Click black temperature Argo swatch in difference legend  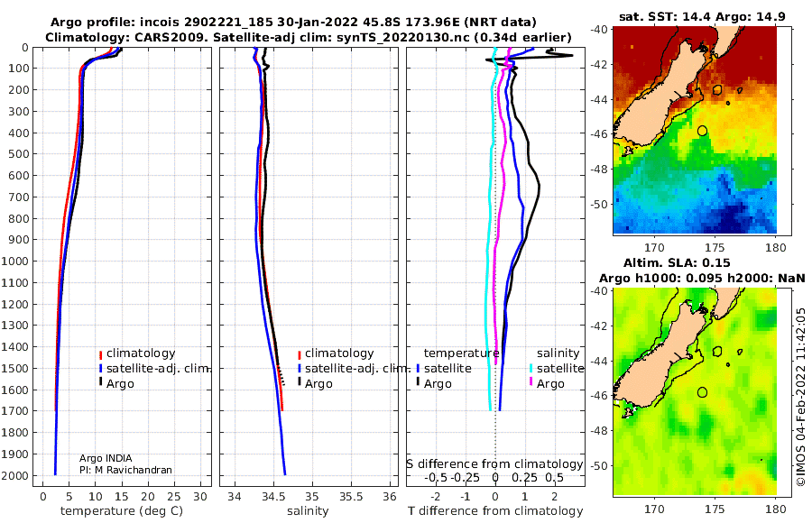point(418,382)
